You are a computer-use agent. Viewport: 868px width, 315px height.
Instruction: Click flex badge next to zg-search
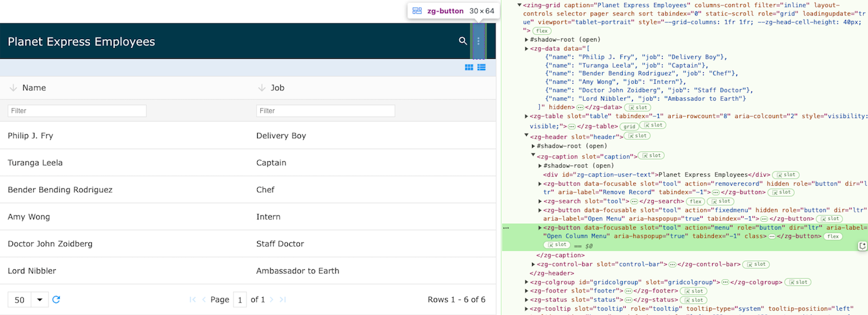pos(695,202)
